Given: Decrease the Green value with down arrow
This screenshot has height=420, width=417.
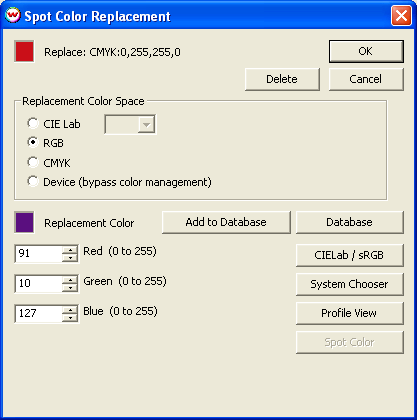Looking at the screenshot, I should point(70,288).
